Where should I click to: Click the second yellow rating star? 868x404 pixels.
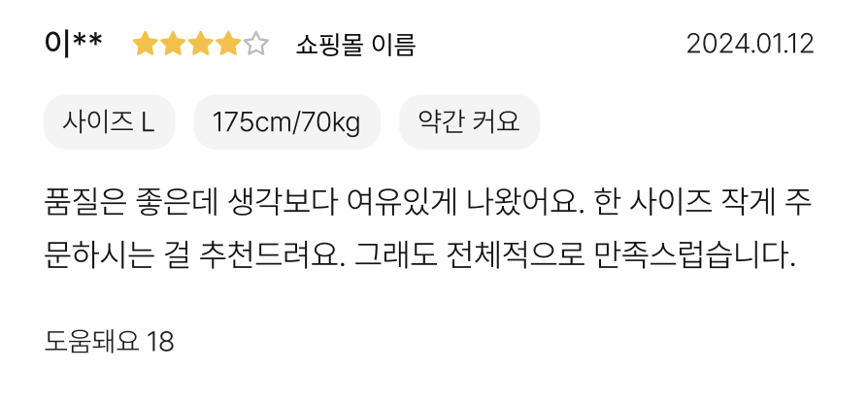173,44
